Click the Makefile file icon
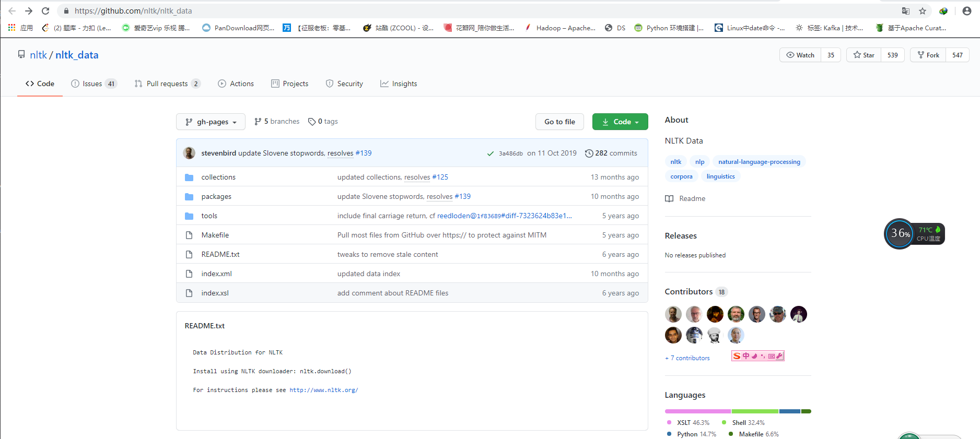980x439 pixels. (189, 235)
